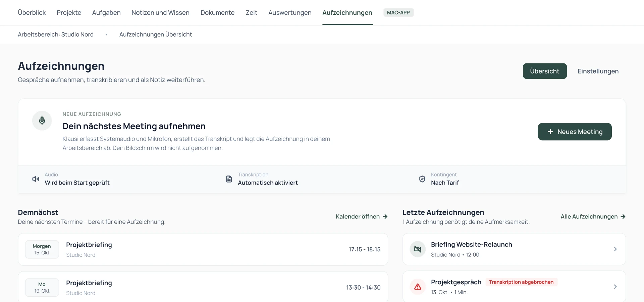
Task: Open Notizen und Wissen tab
Action: pyautogui.click(x=160, y=12)
